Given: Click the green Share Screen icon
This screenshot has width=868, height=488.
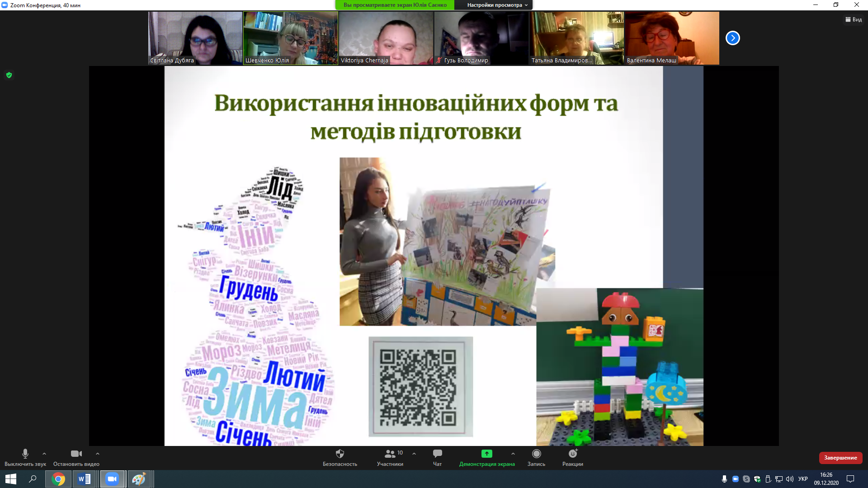Looking at the screenshot, I should click(486, 454).
